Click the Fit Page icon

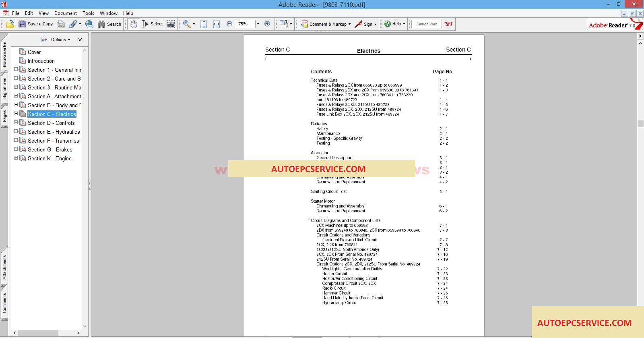204,24
